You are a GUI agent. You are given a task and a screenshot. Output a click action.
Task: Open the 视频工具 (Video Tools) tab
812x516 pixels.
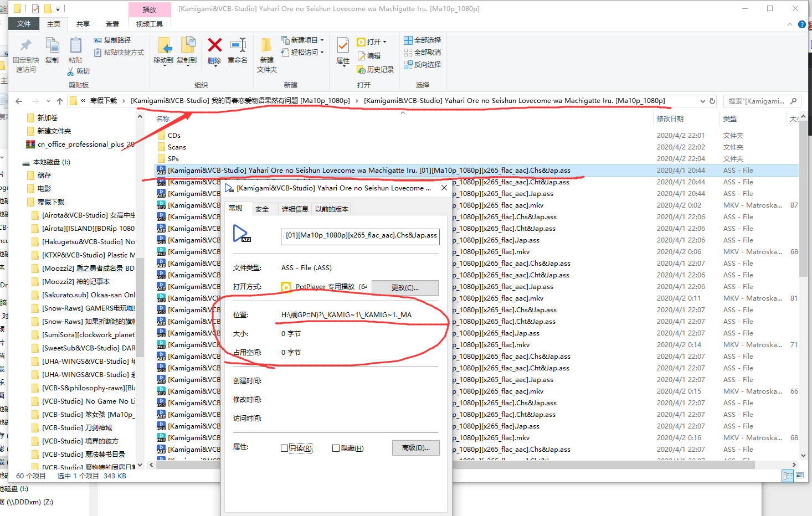pyautogui.click(x=150, y=24)
